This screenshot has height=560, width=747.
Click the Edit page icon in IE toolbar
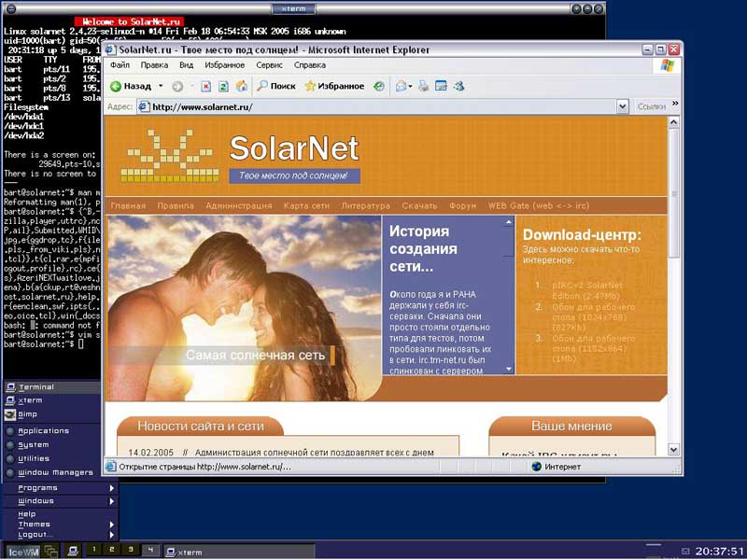[441, 86]
